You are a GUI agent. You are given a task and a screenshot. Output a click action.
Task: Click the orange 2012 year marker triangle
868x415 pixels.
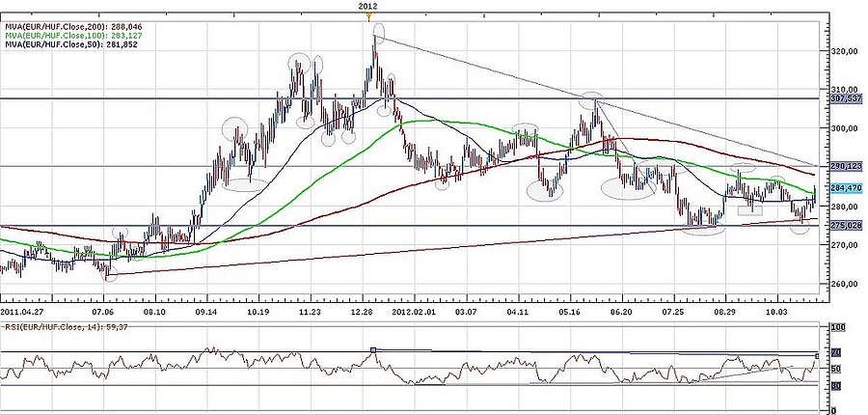pos(367,16)
